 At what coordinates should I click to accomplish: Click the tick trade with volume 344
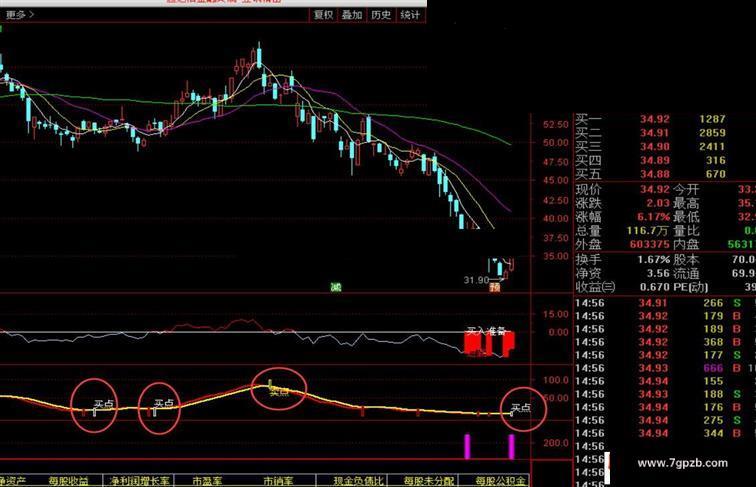[x=713, y=433]
